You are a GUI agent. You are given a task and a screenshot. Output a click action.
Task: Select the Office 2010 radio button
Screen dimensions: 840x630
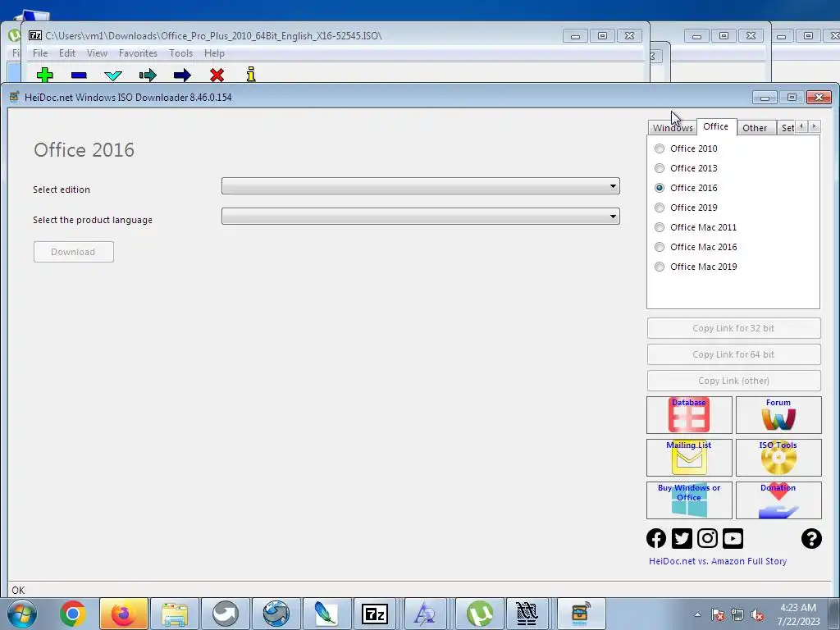point(660,148)
